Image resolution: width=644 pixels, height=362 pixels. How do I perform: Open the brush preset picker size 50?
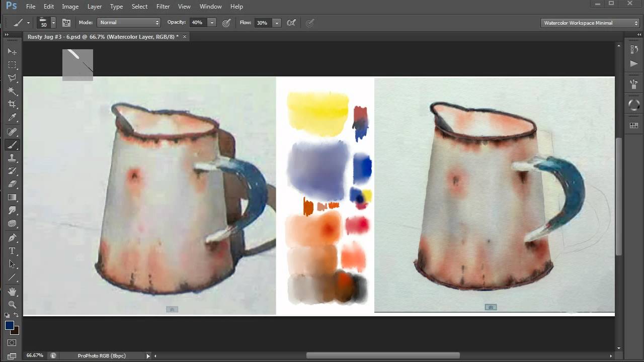tap(46, 23)
